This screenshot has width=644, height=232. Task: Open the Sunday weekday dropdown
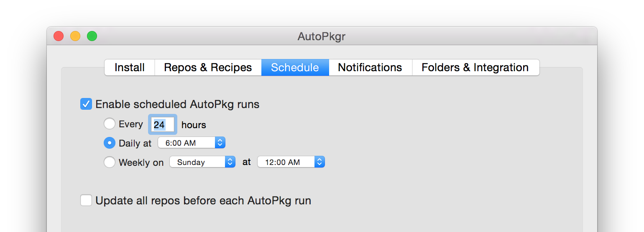(x=202, y=162)
